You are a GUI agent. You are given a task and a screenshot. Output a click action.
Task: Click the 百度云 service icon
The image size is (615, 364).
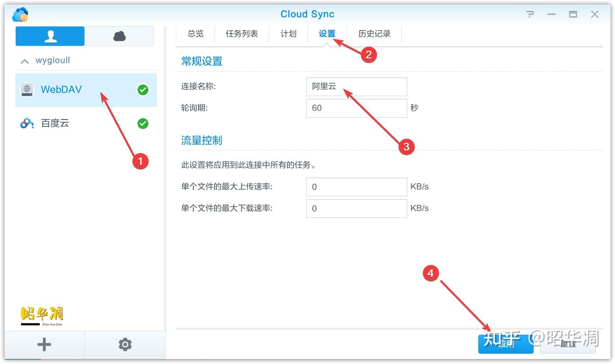(27, 123)
